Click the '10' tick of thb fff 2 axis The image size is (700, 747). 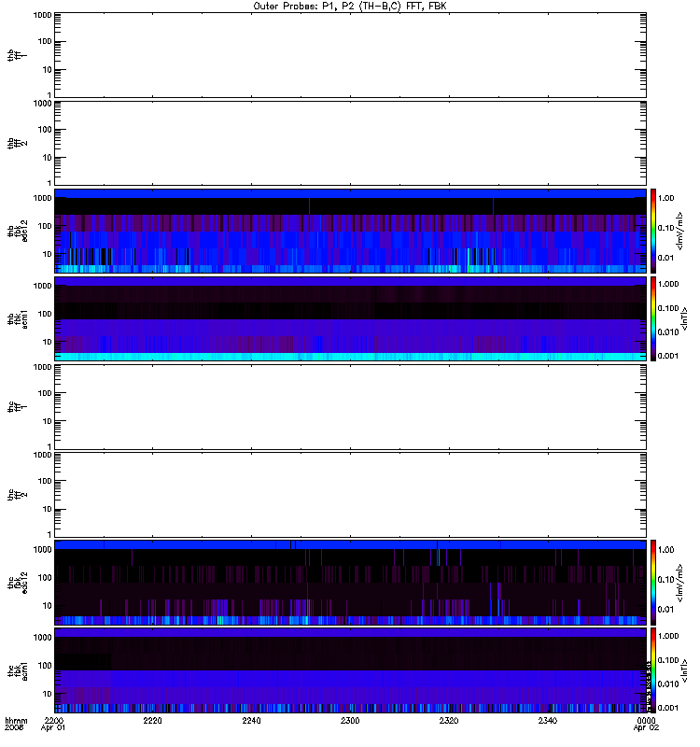click(48, 158)
